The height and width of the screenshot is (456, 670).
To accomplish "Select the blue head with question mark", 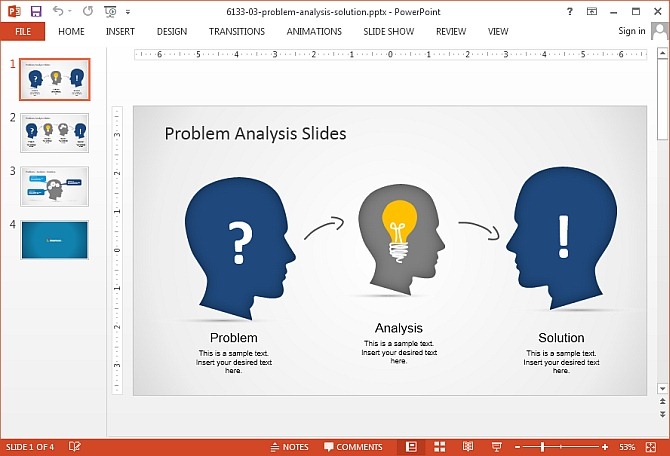I will point(239,248).
